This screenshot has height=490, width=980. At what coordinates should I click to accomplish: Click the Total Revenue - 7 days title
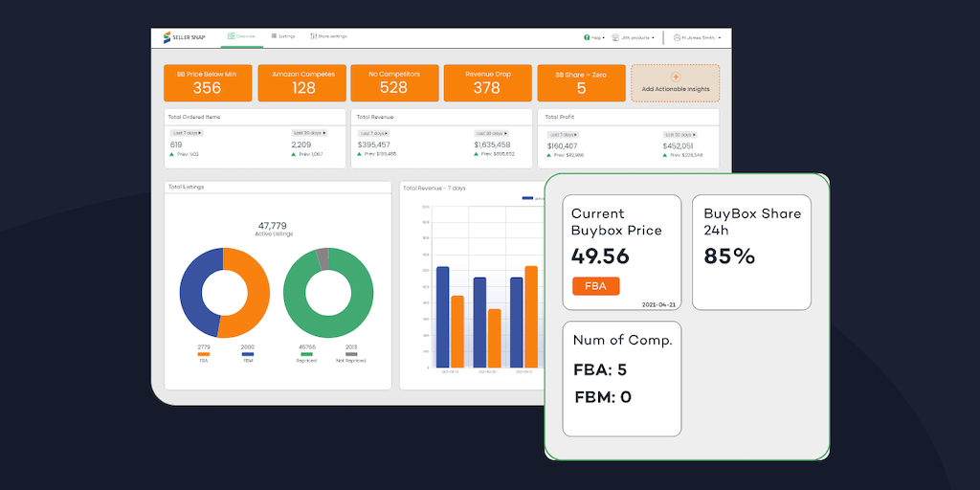(x=434, y=189)
